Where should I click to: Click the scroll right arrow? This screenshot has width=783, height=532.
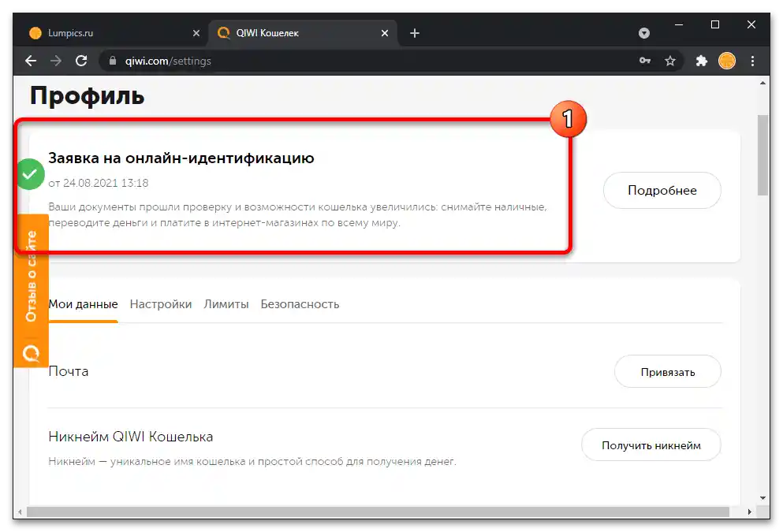point(750,512)
